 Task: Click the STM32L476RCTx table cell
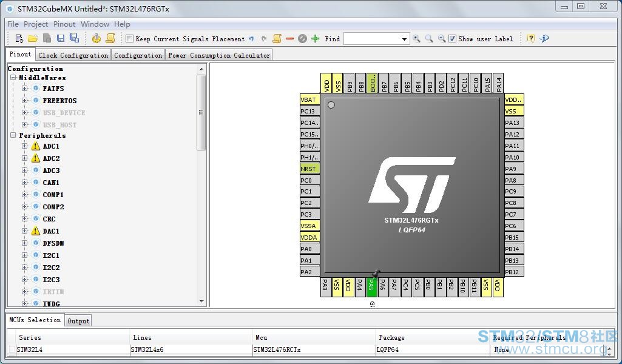[313, 349]
